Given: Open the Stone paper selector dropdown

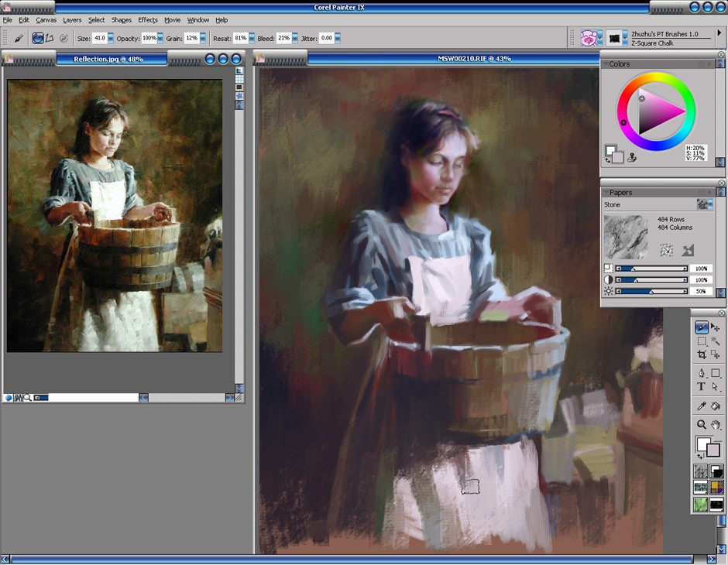Looking at the screenshot, I should click(705, 204).
